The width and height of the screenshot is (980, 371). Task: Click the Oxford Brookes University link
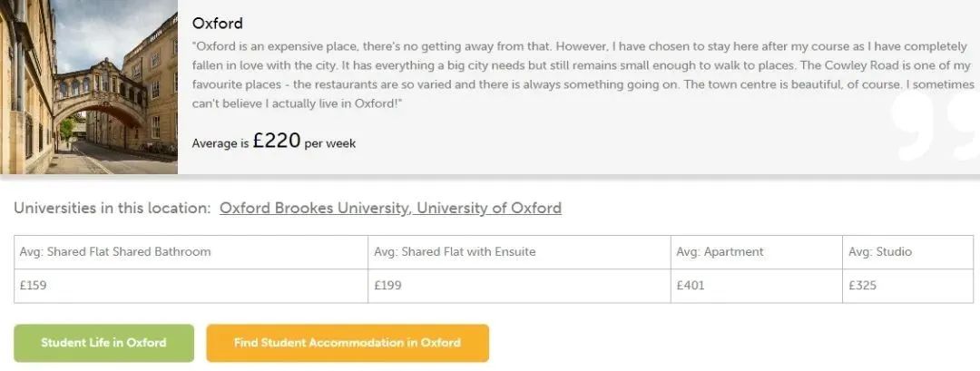click(x=314, y=208)
